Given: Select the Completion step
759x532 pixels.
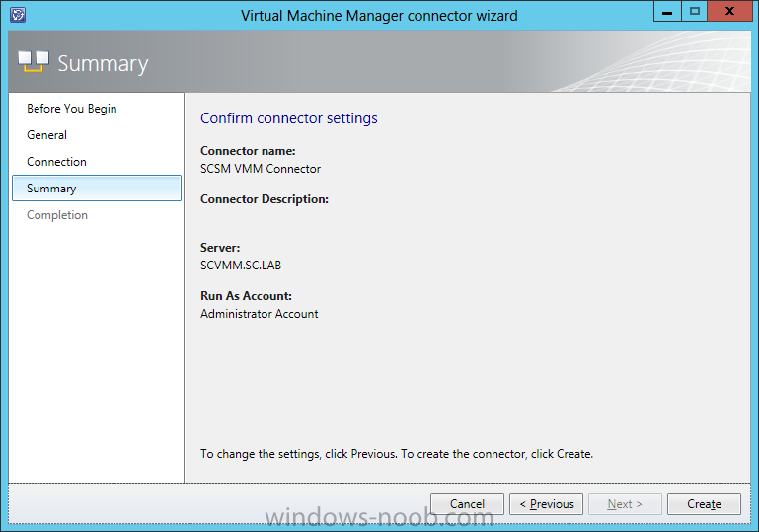Looking at the screenshot, I should 57,215.
